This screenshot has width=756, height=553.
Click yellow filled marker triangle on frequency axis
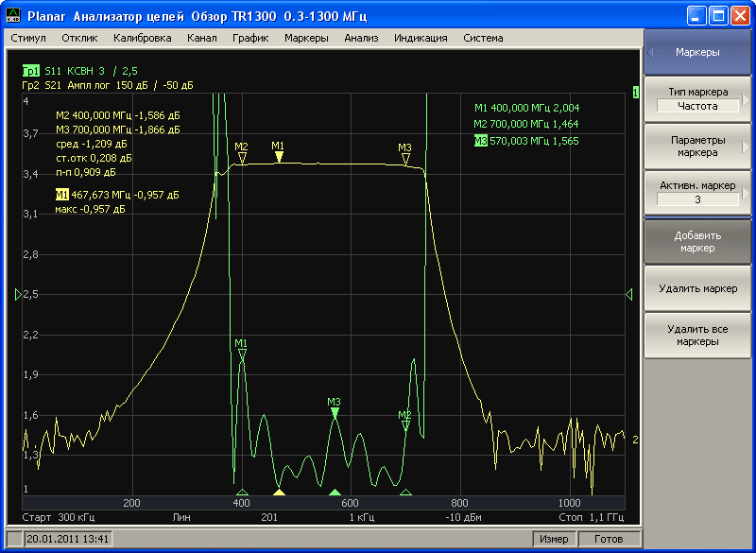[x=279, y=493]
